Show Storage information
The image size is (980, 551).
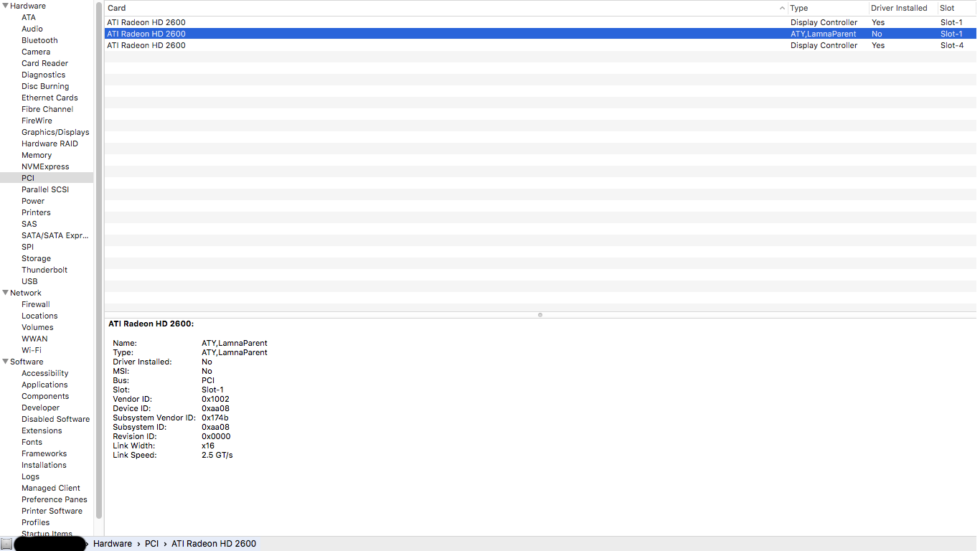pyautogui.click(x=36, y=258)
